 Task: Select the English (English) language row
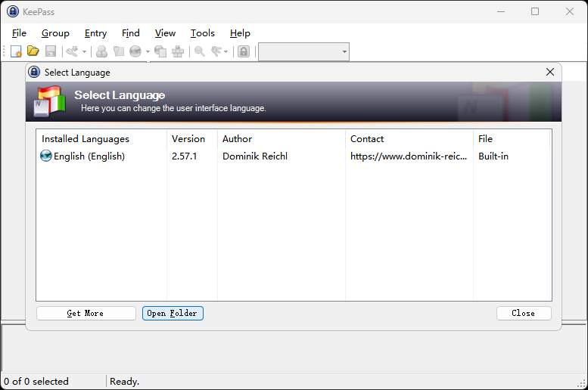coord(89,156)
